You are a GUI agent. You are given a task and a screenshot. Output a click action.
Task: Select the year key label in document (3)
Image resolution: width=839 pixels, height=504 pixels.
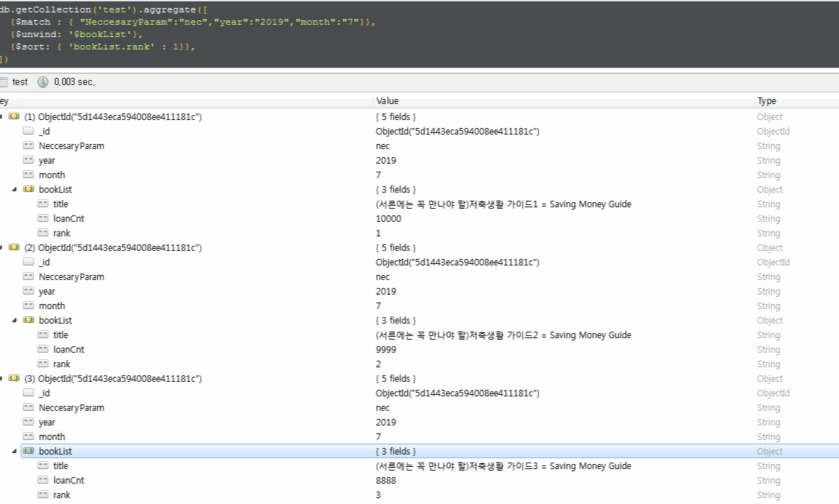(47, 423)
